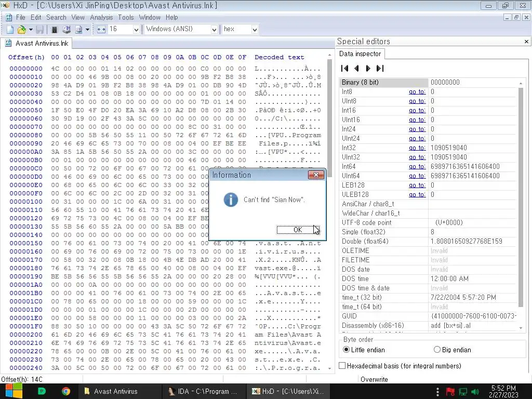Click the taskbar clock showing 5:52 PM
Image resolution: width=532 pixels, height=399 pixels.
(503, 391)
